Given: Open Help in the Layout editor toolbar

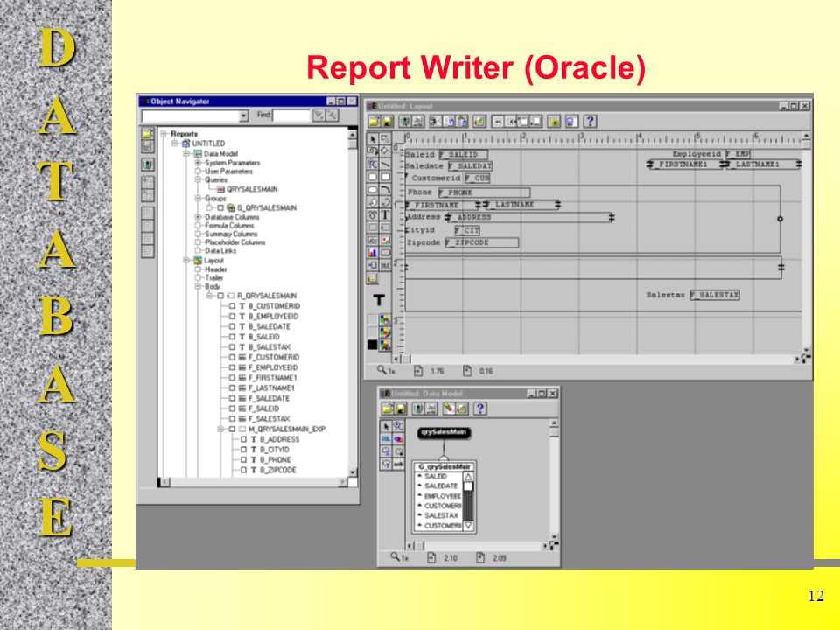Looking at the screenshot, I should click(590, 121).
